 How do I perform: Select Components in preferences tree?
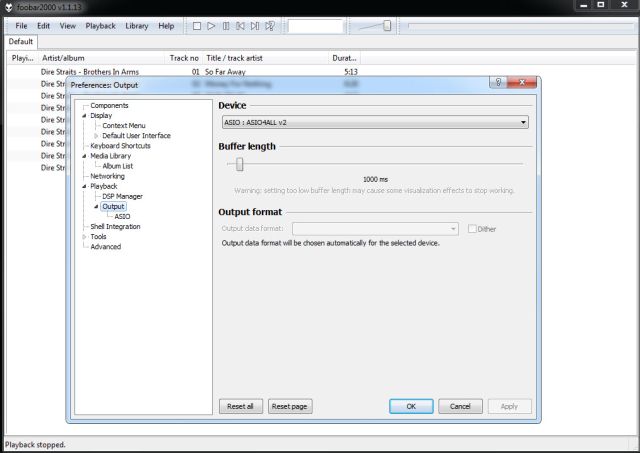tap(109, 106)
